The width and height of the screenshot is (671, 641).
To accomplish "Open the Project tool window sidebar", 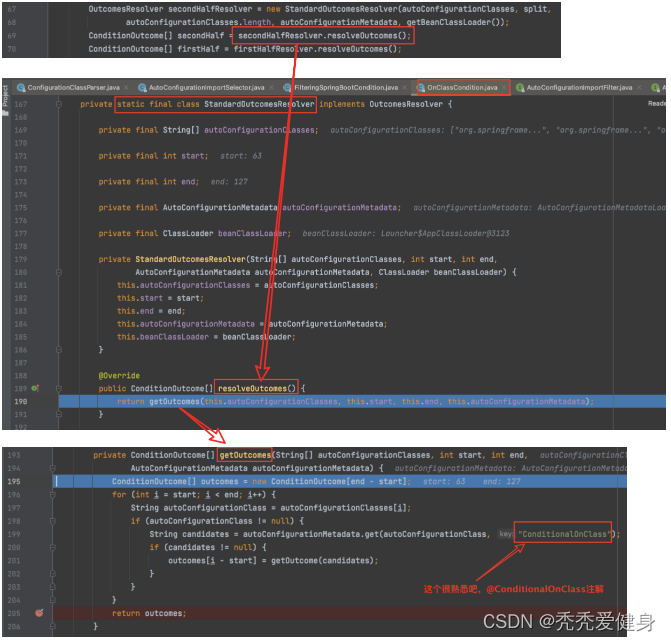I will coord(5,96).
